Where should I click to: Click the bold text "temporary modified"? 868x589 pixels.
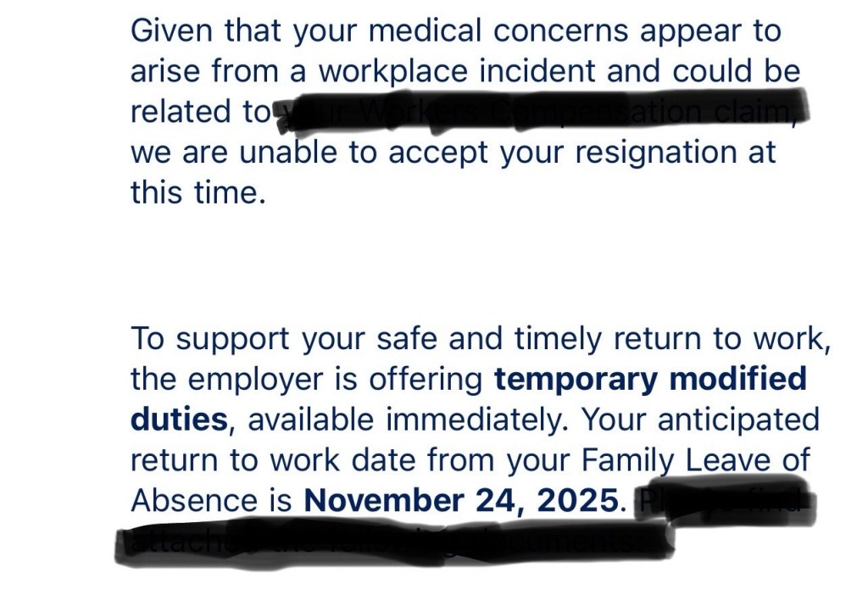649,379
